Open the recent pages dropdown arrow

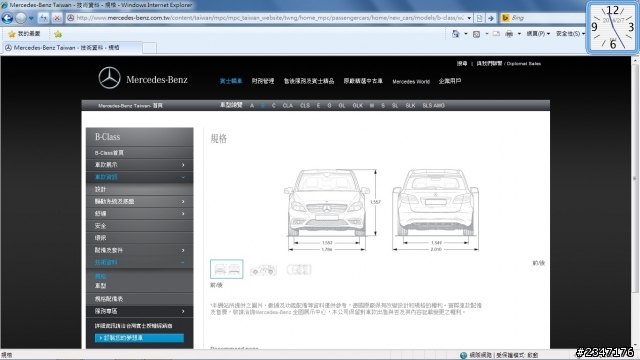(31, 18)
